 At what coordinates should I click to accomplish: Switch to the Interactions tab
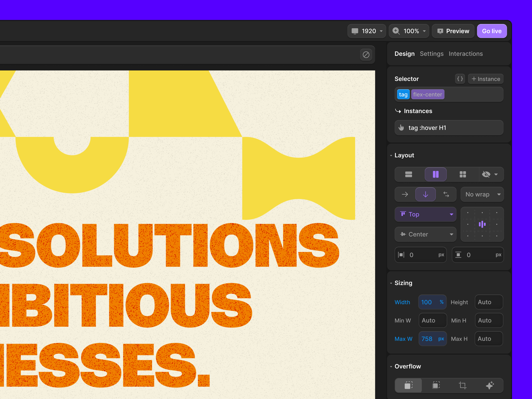click(466, 54)
